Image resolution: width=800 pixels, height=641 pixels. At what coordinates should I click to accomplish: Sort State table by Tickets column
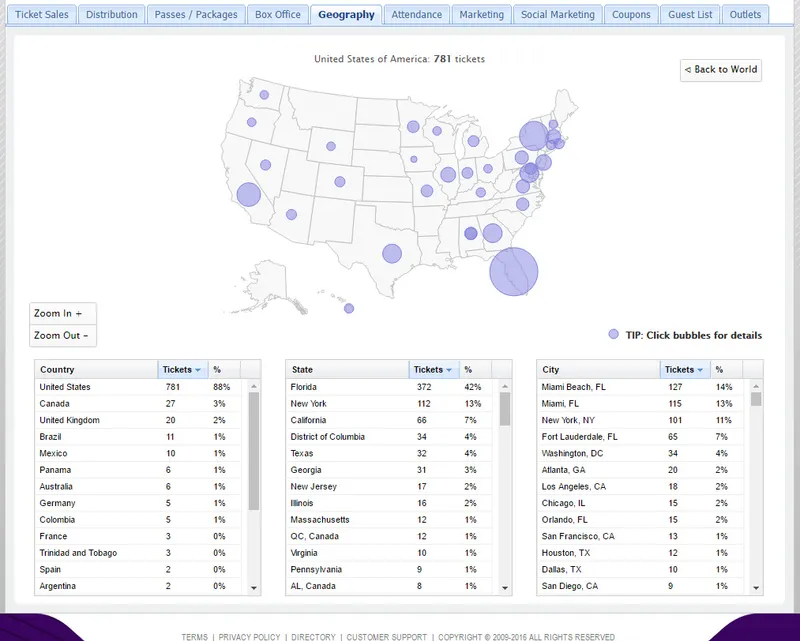click(433, 369)
